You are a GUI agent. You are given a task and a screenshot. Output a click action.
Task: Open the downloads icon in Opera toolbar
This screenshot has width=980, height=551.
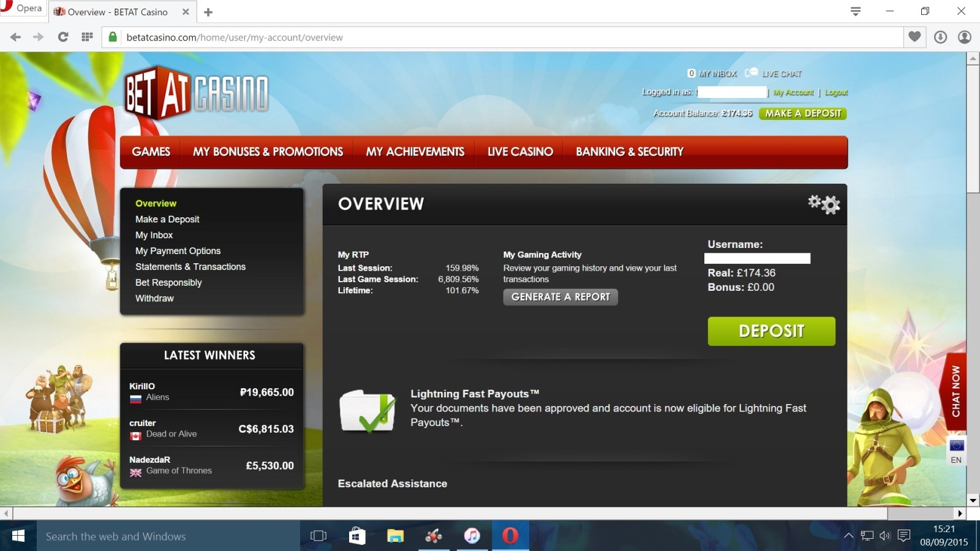[940, 37]
